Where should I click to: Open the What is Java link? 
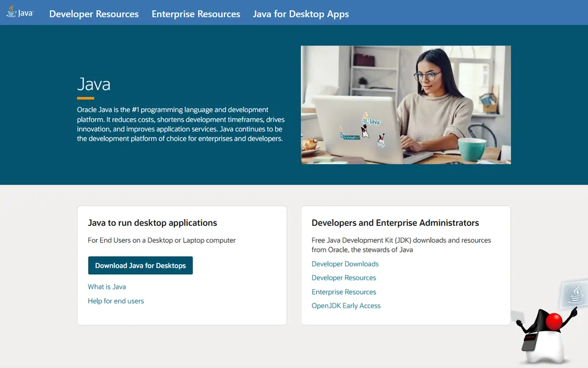(x=107, y=287)
